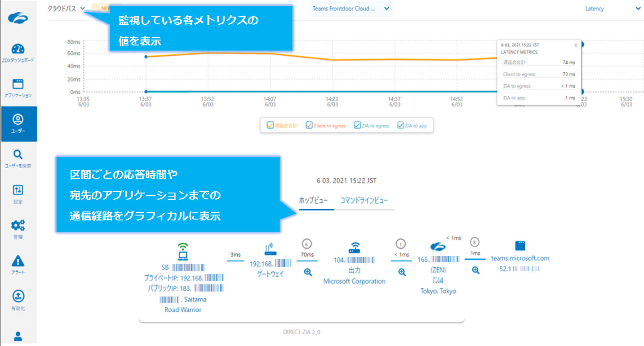Click the Tokyo, Tokyo location text
Viewport: 644px width, 346px height.
[x=438, y=291]
